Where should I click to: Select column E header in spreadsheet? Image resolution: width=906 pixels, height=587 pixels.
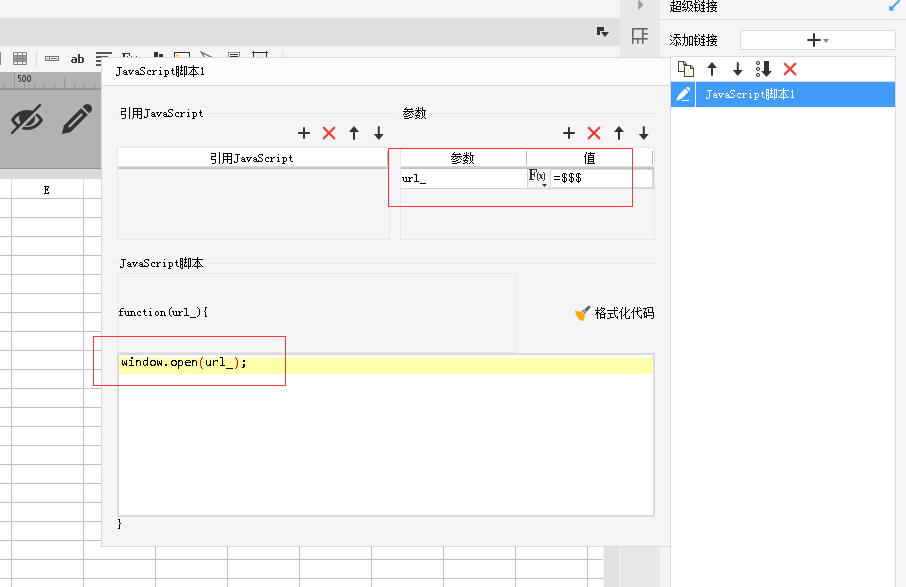(47, 190)
